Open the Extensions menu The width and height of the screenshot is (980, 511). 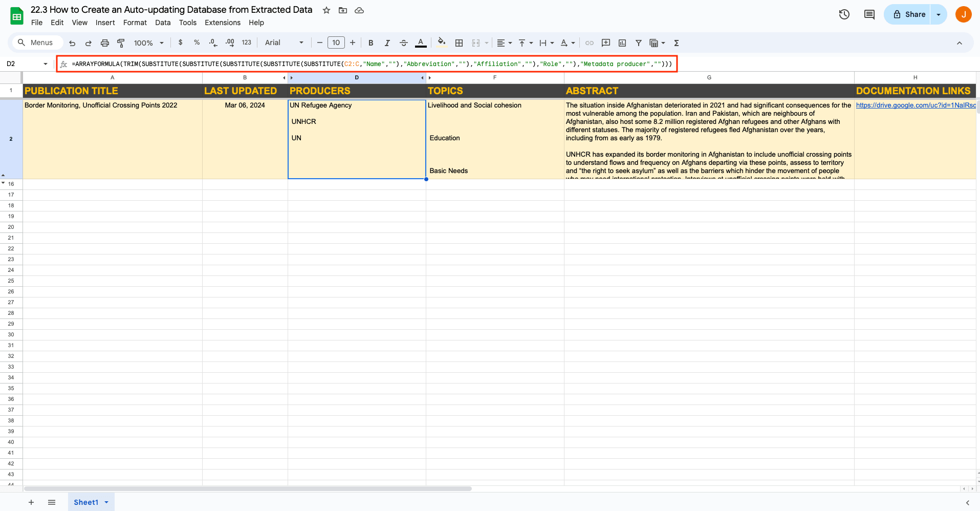coord(223,23)
